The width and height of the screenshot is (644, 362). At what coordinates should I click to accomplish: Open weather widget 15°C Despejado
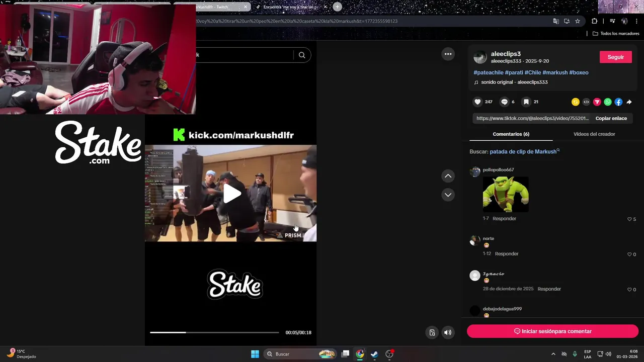click(21, 353)
